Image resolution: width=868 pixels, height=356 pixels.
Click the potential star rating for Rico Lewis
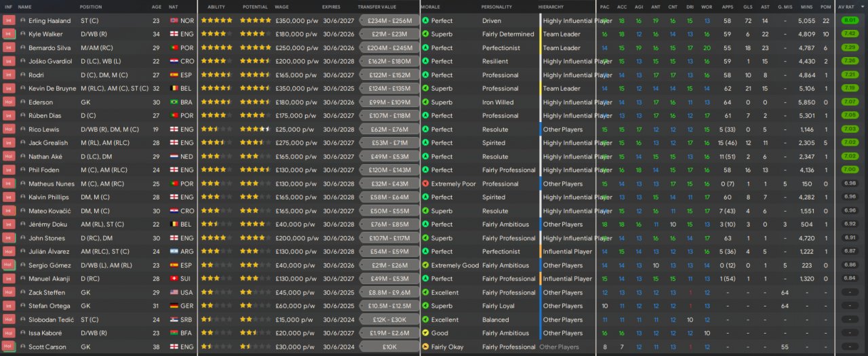click(x=254, y=129)
